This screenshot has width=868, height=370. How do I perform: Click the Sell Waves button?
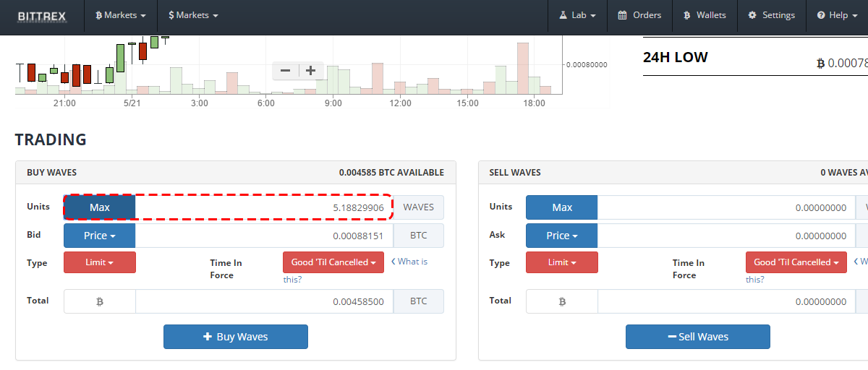click(x=698, y=337)
